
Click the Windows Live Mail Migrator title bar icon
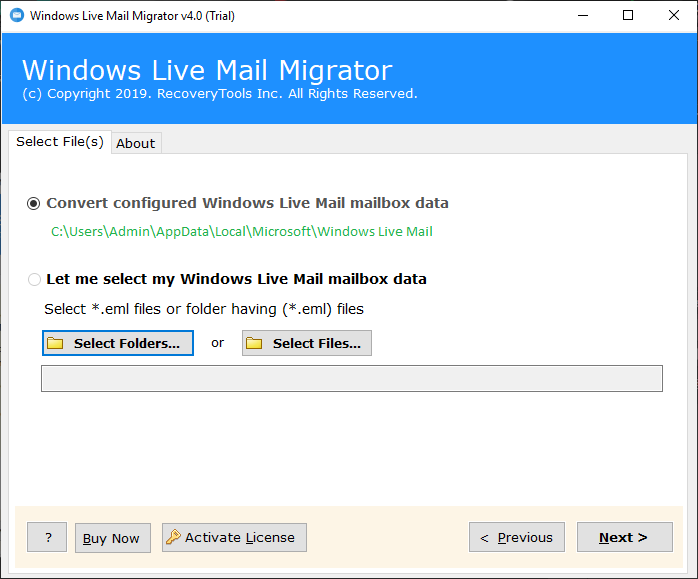click(x=17, y=15)
